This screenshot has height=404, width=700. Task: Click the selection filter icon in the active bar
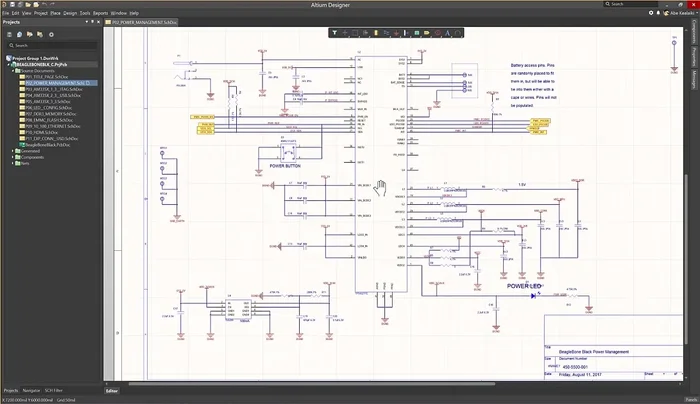point(334,32)
